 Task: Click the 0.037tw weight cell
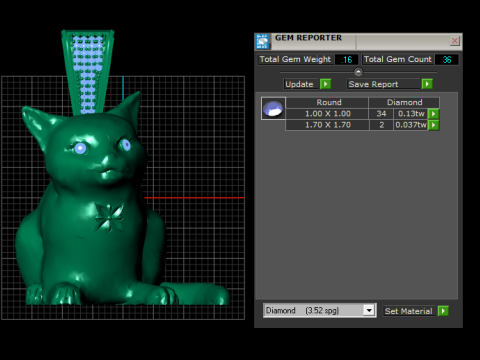point(411,125)
